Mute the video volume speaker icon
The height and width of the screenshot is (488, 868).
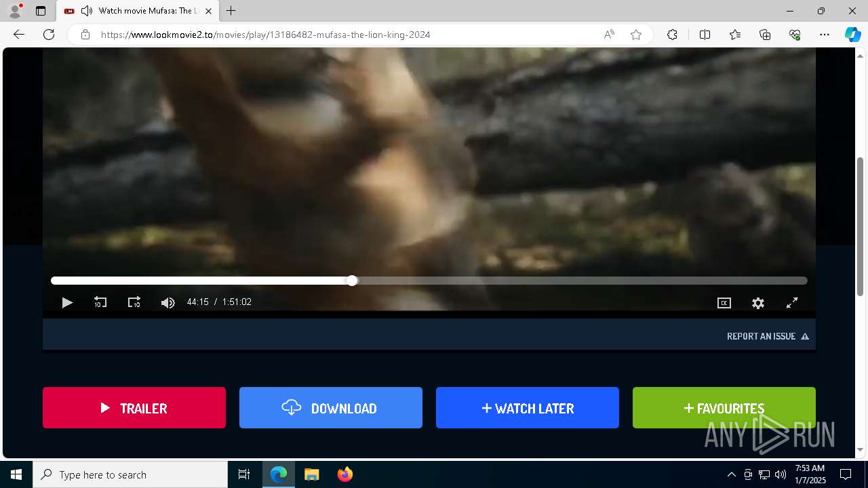tap(168, 303)
